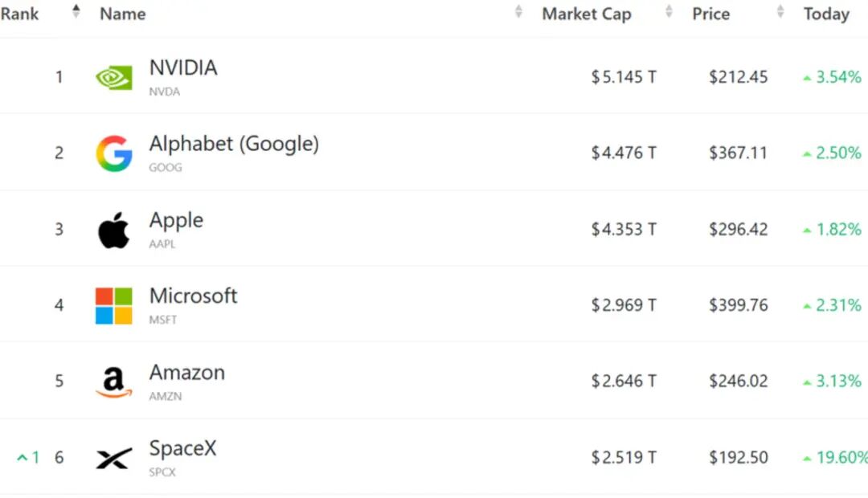Open the Microsoft company page link
Screen dimensions: 868x498
(193, 296)
